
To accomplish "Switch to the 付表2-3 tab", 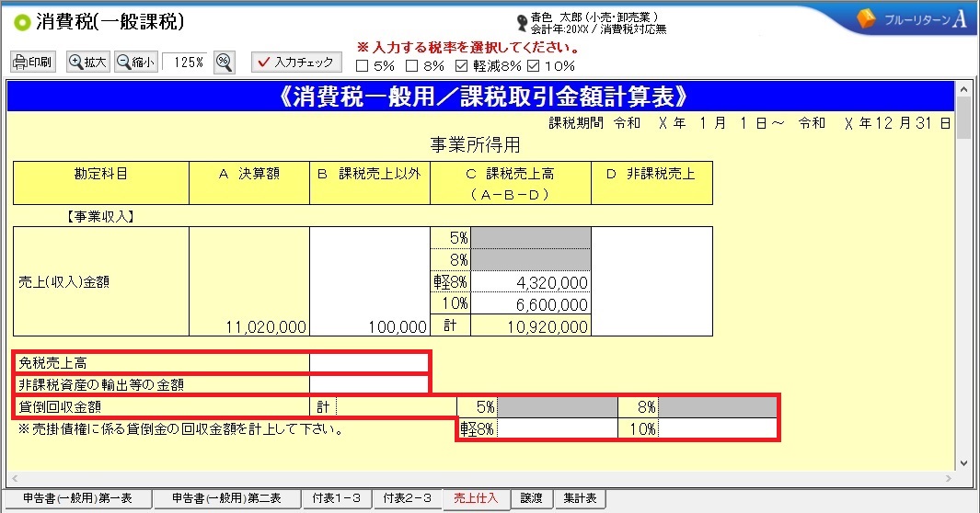I will [x=408, y=498].
